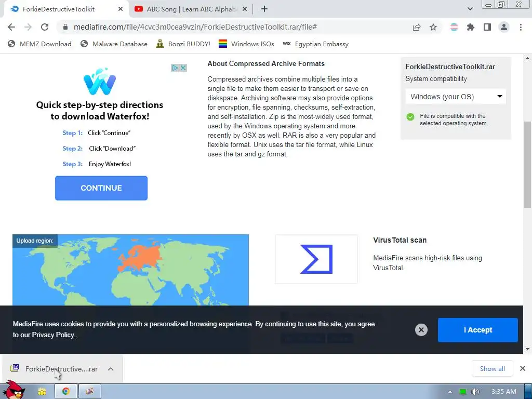Open the third pinned taskbar application

point(89,392)
